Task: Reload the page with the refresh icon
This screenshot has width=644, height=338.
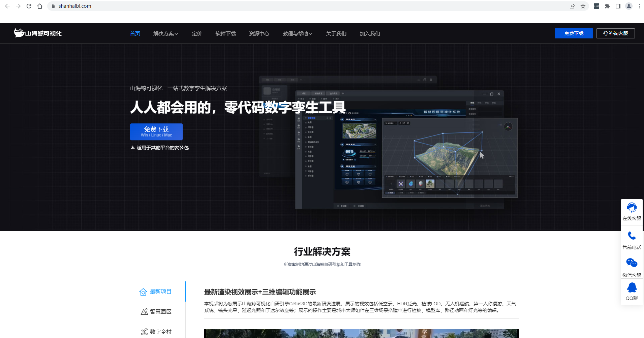Action: point(29,6)
